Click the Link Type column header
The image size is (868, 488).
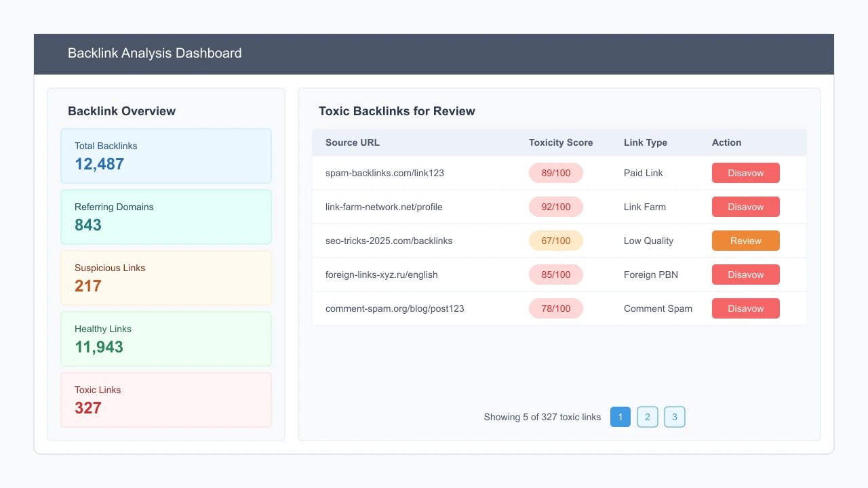(x=646, y=142)
